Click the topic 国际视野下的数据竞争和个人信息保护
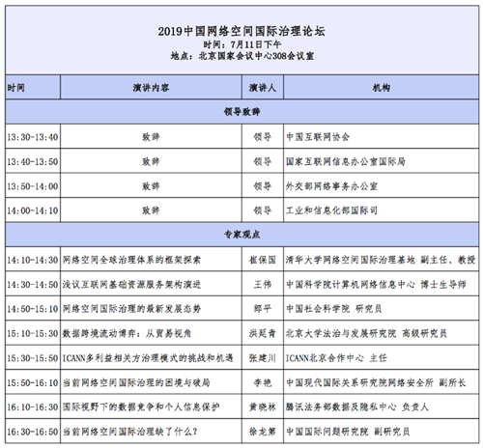This screenshot has width=483, height=448. pyautogui.click(x=141, y=407)
